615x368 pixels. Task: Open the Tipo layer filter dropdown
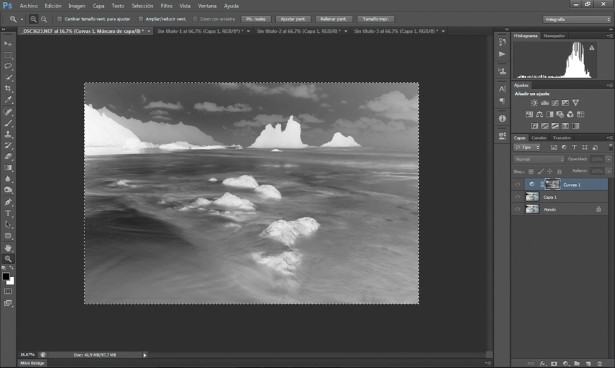click(527, 148)
